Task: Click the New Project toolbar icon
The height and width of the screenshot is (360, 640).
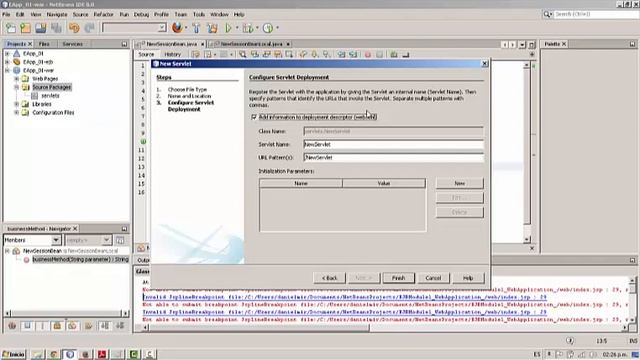Action: [x=25, y=28]
